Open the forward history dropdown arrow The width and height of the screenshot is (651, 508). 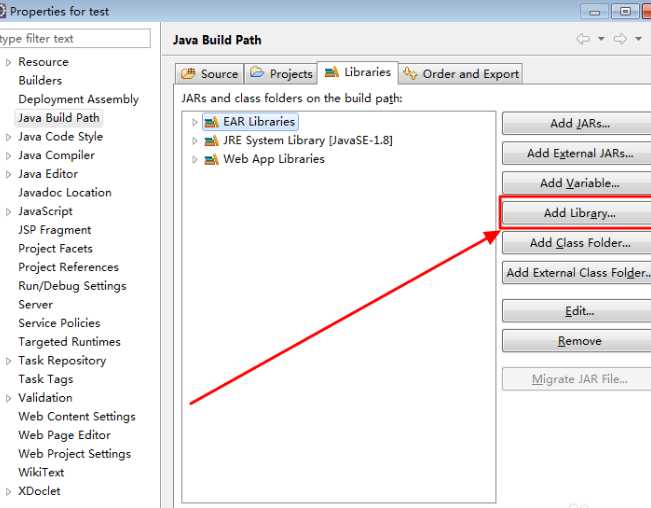[638, 39]
